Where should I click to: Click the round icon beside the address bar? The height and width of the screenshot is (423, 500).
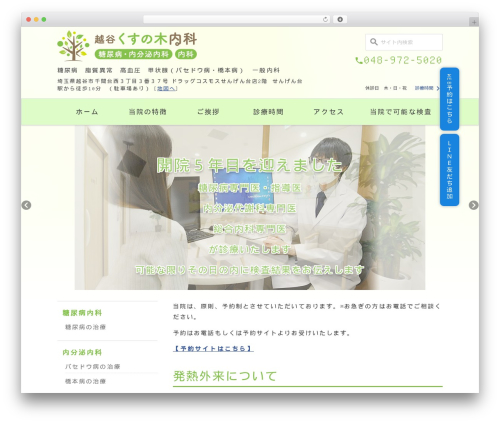340,19
